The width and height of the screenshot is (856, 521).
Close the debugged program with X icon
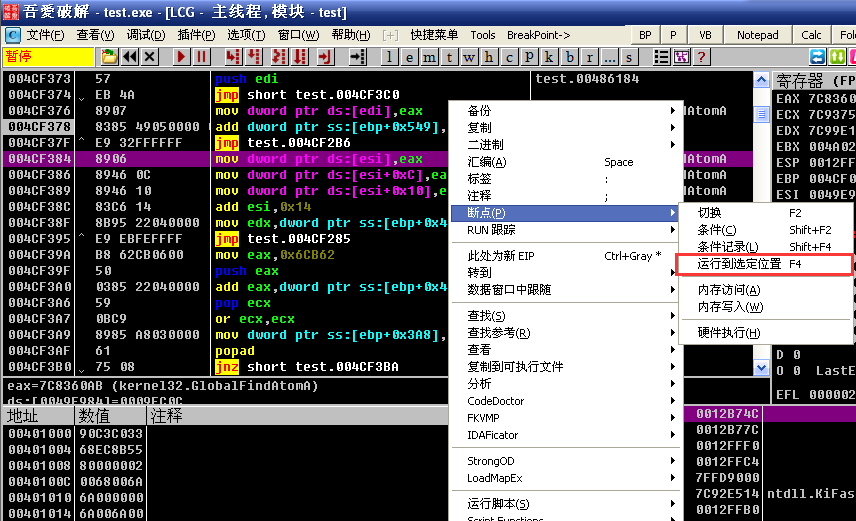coord(150,56)
